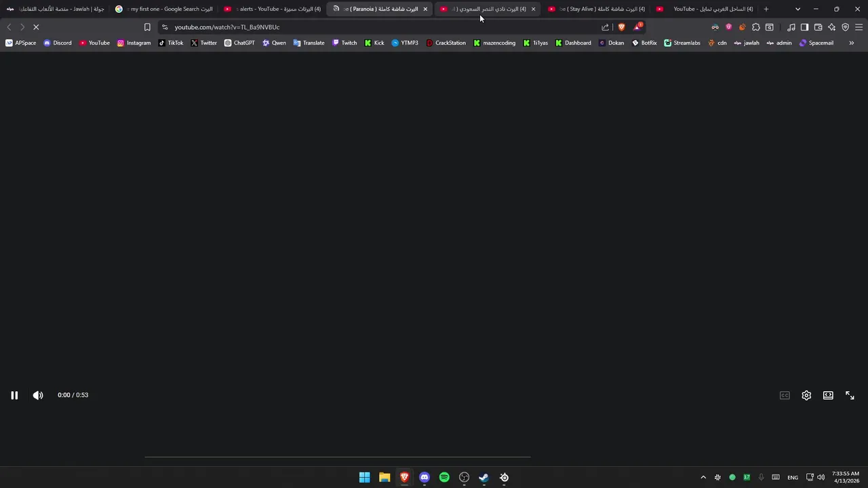Open Twitch bookmark
Screen dimensions: 868x488
(344, 43)
